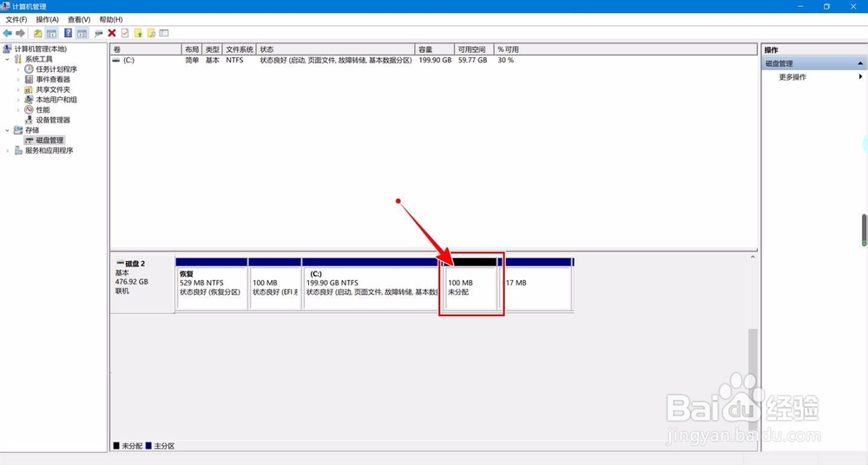Click the yellow page with magnifier icon
Viewport: 868px width, 465px height.
(151, 33)
